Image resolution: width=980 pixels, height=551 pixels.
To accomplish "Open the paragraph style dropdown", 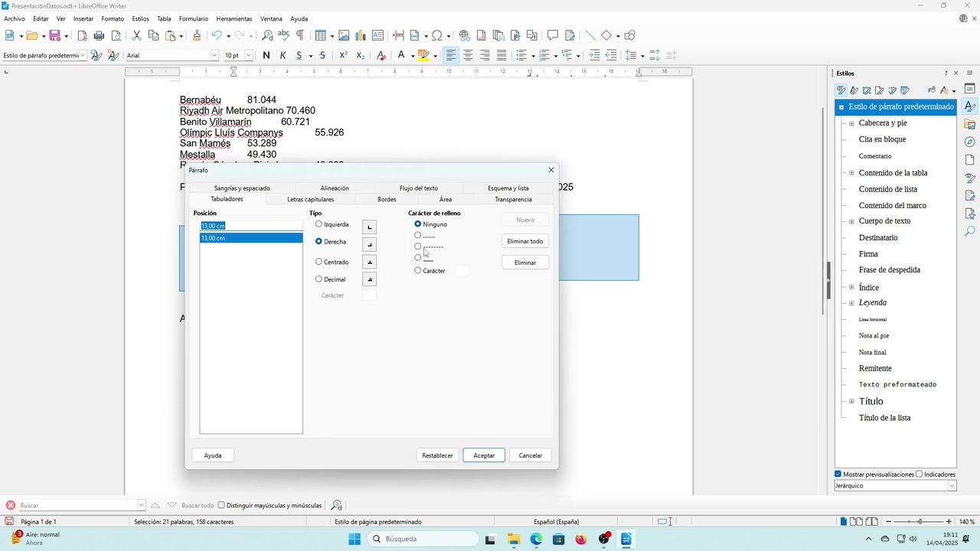I will (x=84, y=55).
